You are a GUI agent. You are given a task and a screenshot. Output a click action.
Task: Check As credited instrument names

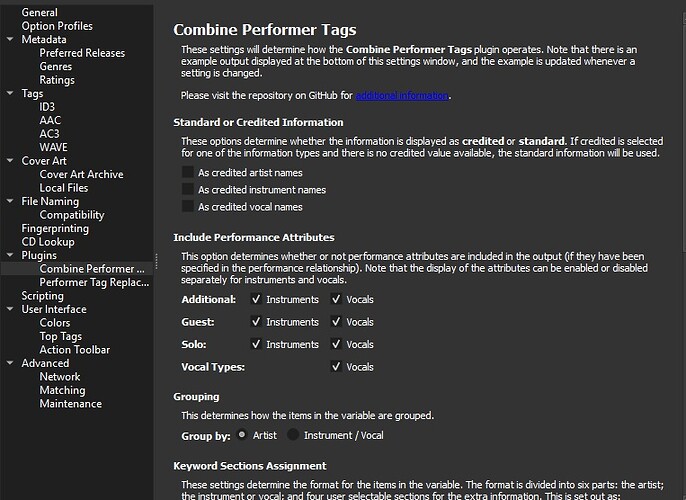[188, 189]
